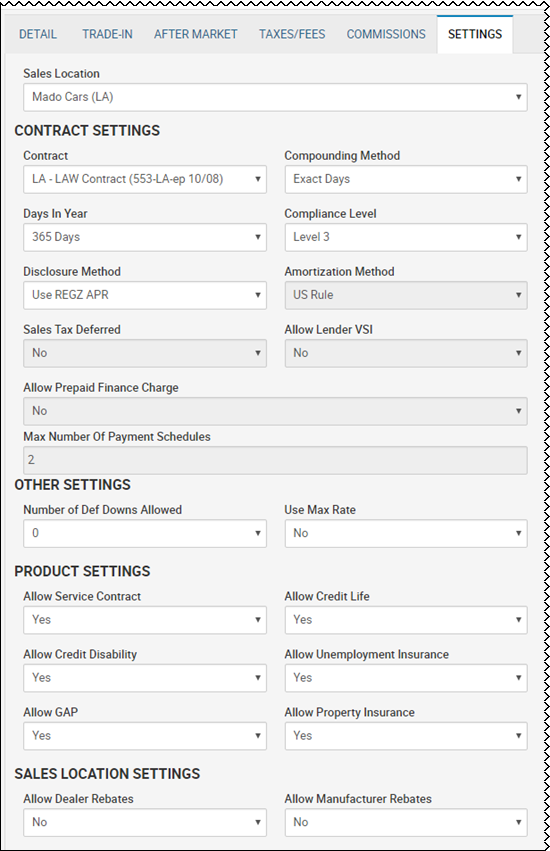
Task: Open the Allow Service Contract dropdown
Action: point(145,620)
